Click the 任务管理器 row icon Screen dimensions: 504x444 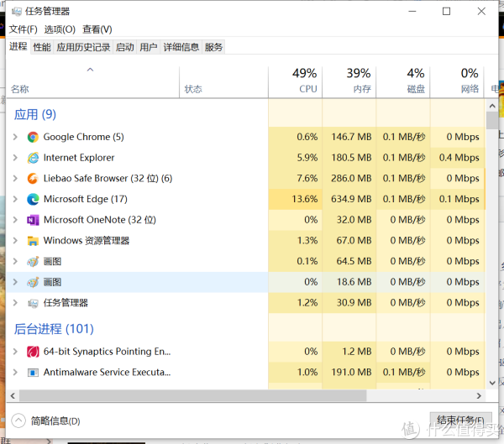(x=33, y=303)
